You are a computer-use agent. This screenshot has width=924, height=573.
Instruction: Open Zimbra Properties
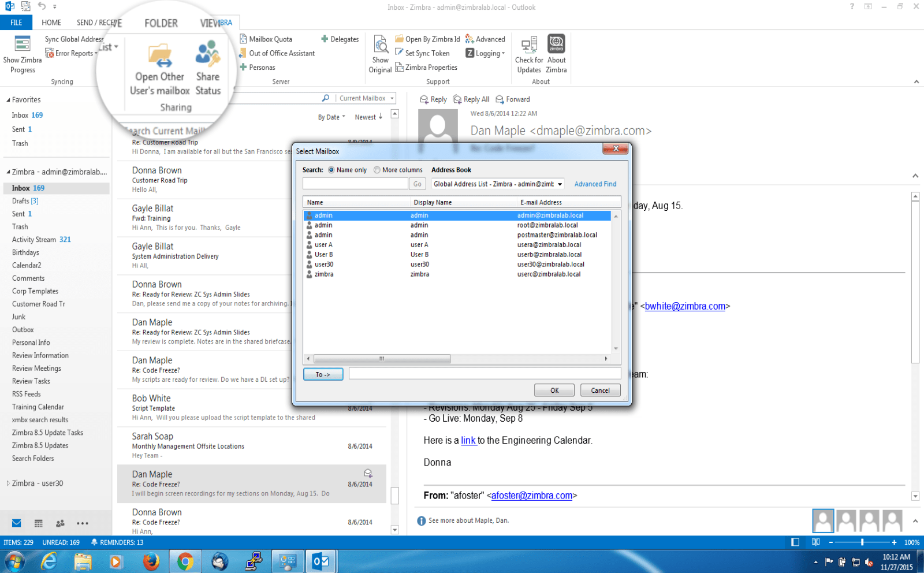coord(426,68)
